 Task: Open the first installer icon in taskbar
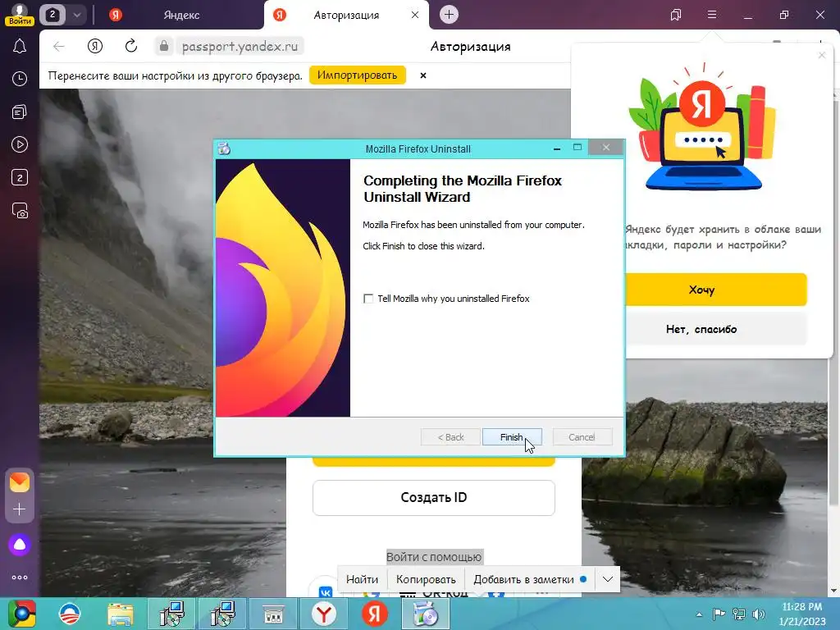coord(171,614)
